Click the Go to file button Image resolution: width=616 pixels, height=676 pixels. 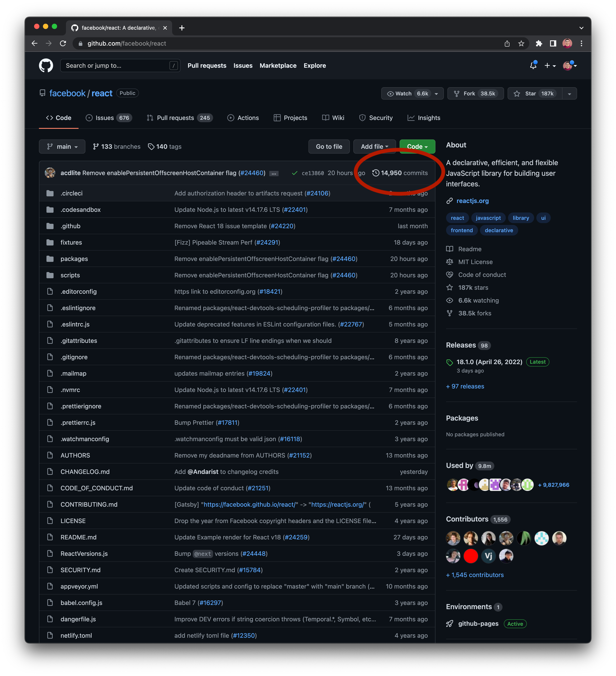coord(329,147)
